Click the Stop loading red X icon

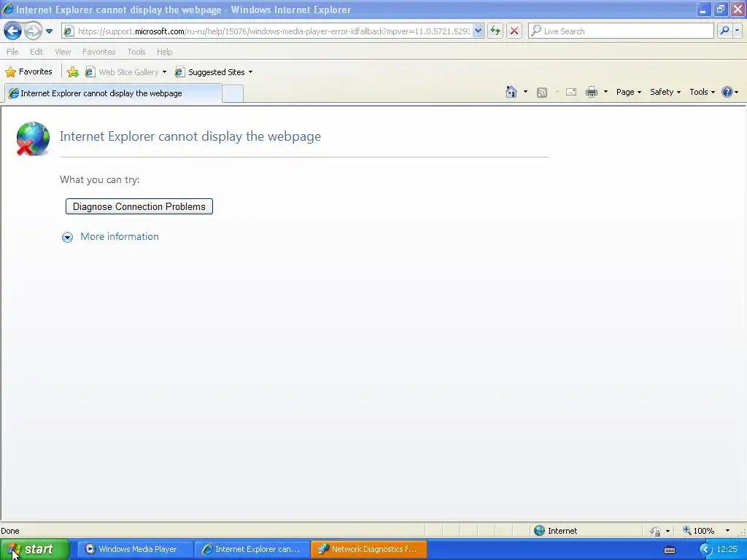[514, 31]
